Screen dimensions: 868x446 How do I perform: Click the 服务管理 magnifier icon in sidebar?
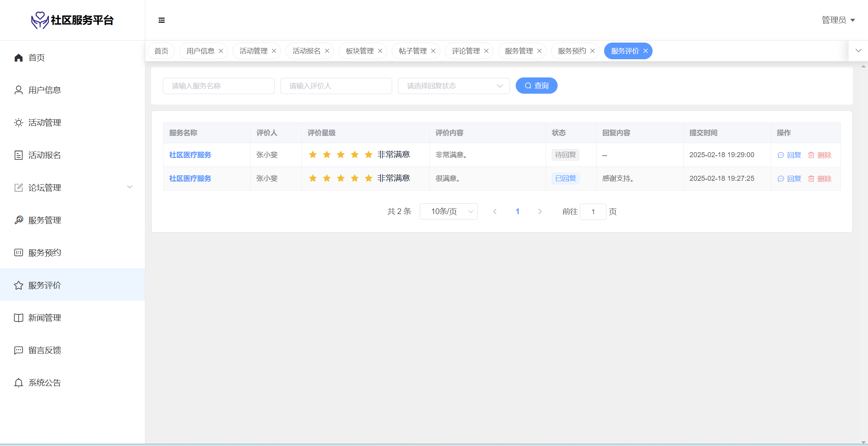[19, 220]
